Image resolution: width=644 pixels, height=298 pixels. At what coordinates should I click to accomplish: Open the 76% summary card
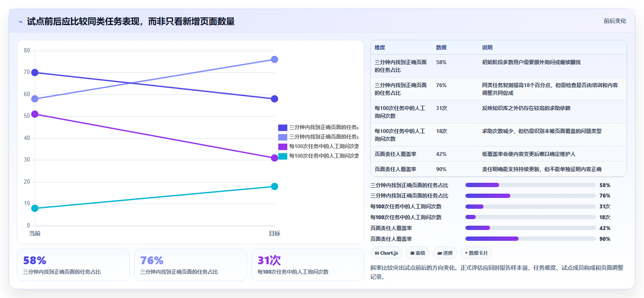(x=190, y=265)
